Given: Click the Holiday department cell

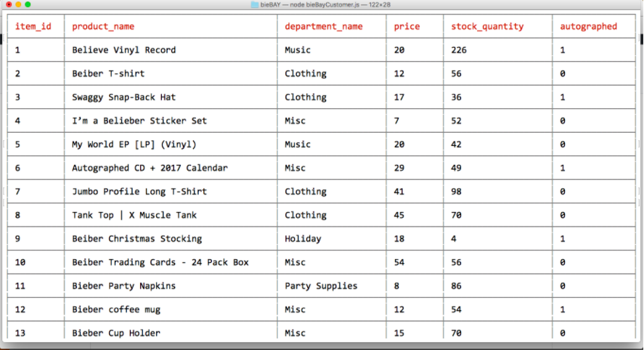Looking at the screenshot, I should click(303, 239).
